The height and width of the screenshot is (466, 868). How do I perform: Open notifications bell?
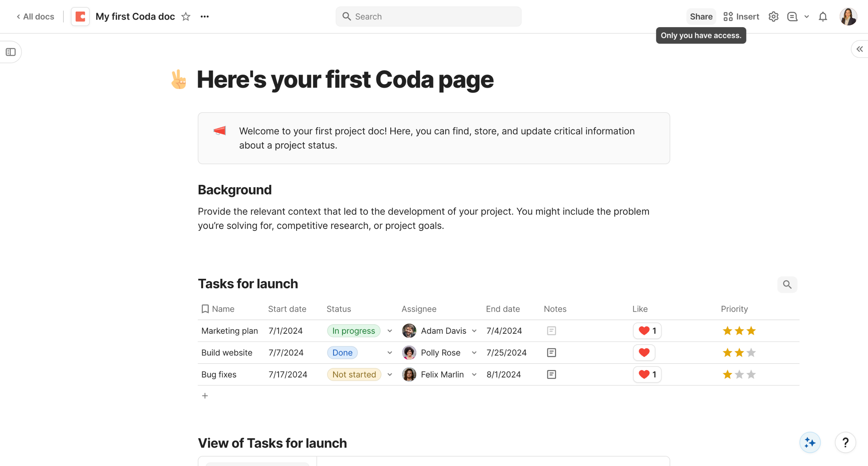(823, 17)
